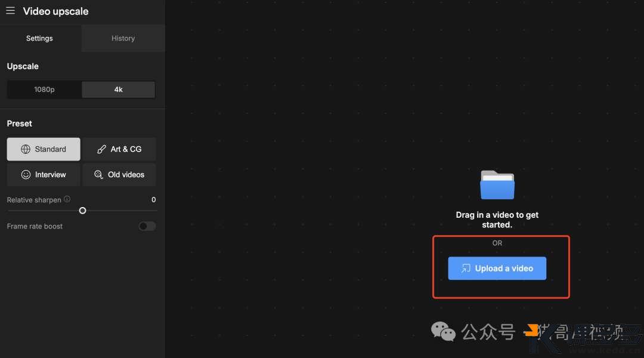644x358 pixels.
Task: Switch to the Settings tab
Action: click(x=39, y=38)
